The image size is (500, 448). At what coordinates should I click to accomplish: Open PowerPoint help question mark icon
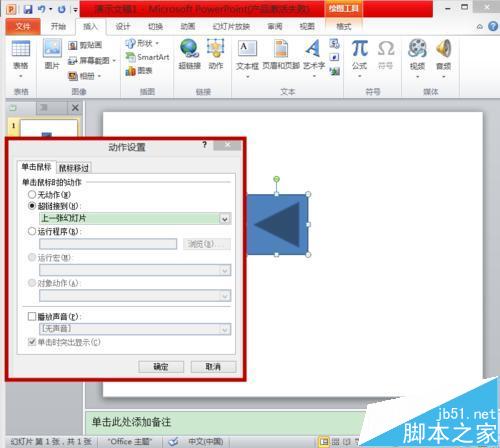pos(493,26)
